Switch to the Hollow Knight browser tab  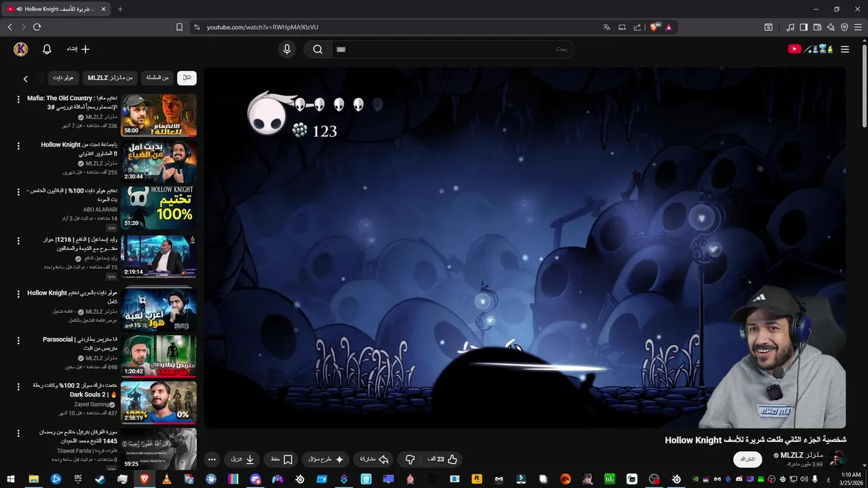58,9
